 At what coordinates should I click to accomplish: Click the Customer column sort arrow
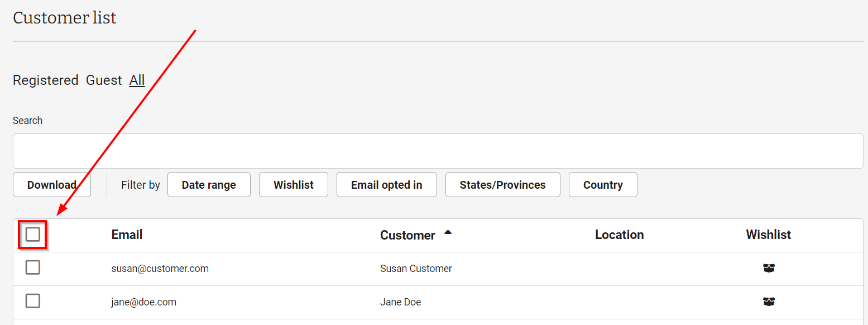click(x=448, y=232)
